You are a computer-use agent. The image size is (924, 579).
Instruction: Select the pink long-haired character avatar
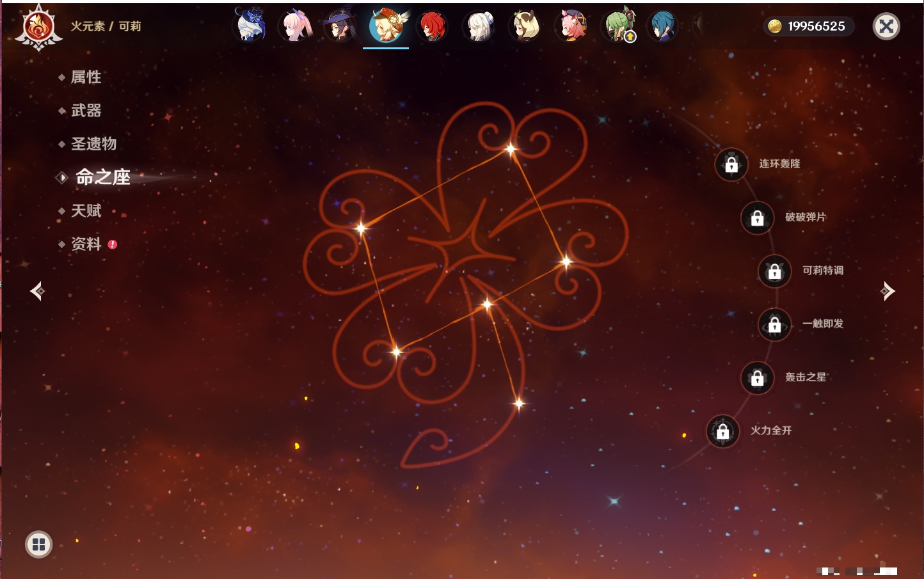tap(296, 26)
